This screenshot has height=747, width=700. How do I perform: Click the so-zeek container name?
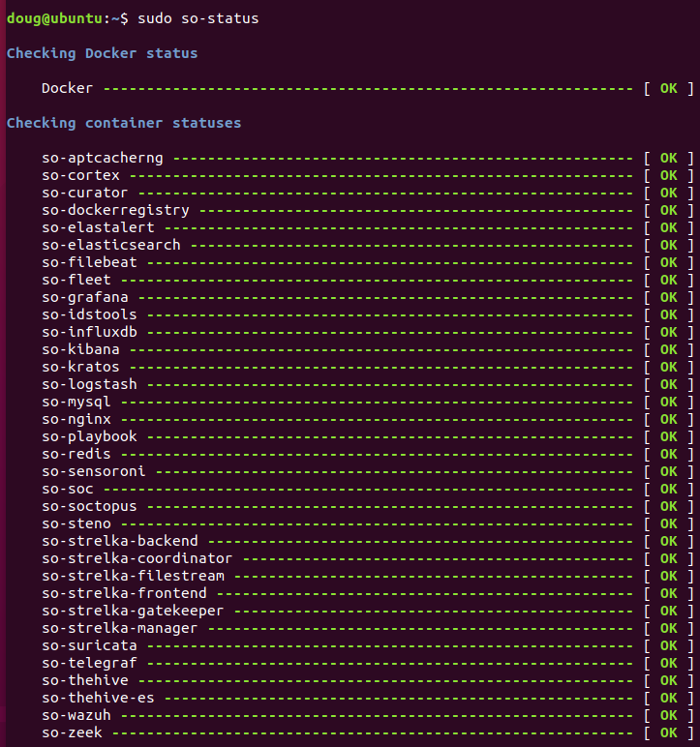(x=72, y=733)
